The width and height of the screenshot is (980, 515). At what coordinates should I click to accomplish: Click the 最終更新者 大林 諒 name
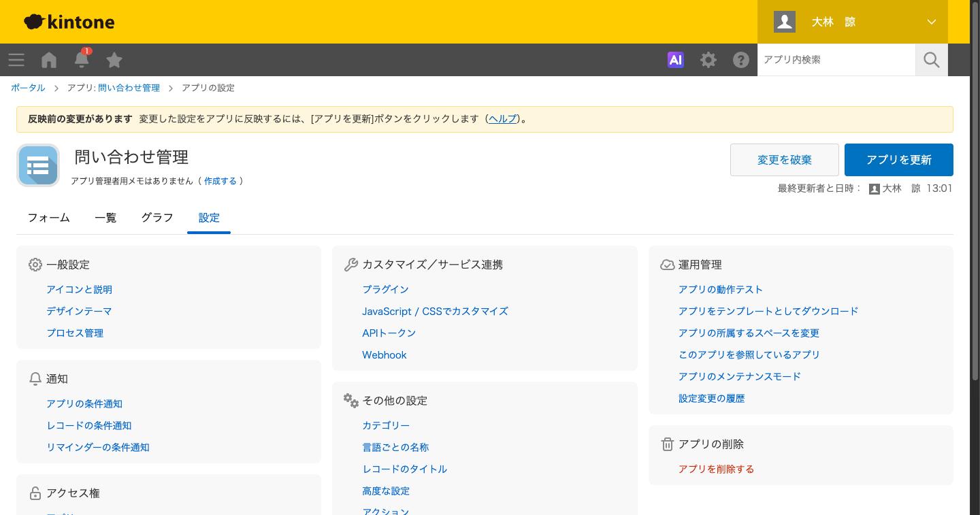901,188
